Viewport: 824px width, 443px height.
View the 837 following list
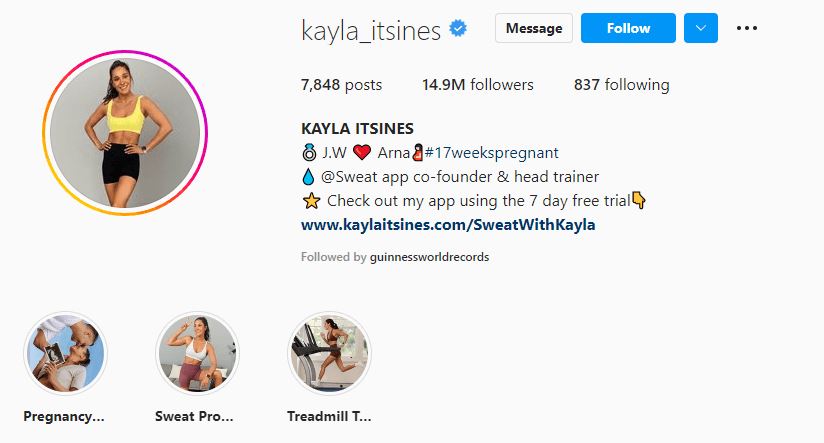pyautogui.click(x=622, y=85)
